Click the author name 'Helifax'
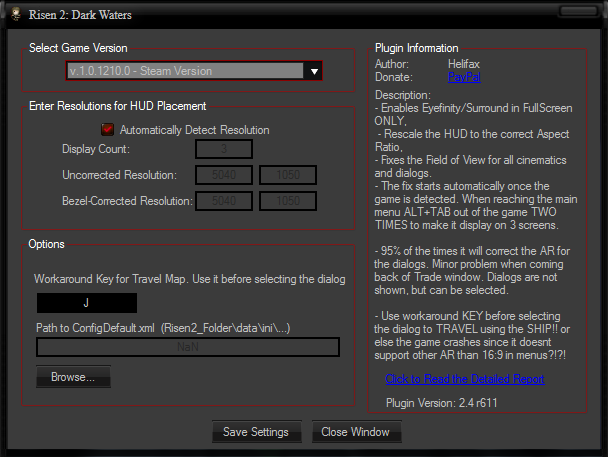 coord(464,64)
